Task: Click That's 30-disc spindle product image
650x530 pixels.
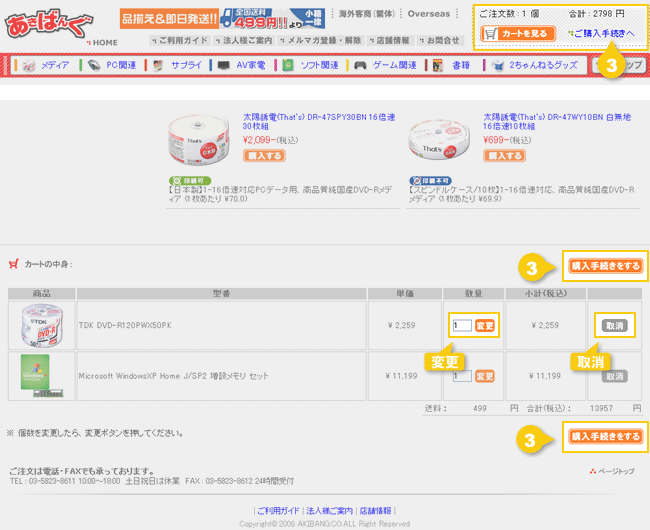Action: [199, 140]
